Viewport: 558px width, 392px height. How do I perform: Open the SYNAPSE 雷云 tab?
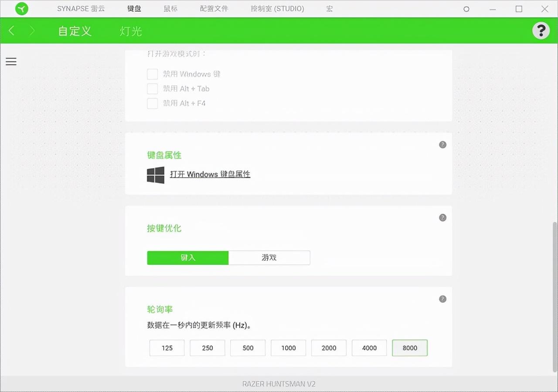click(81, 9)
